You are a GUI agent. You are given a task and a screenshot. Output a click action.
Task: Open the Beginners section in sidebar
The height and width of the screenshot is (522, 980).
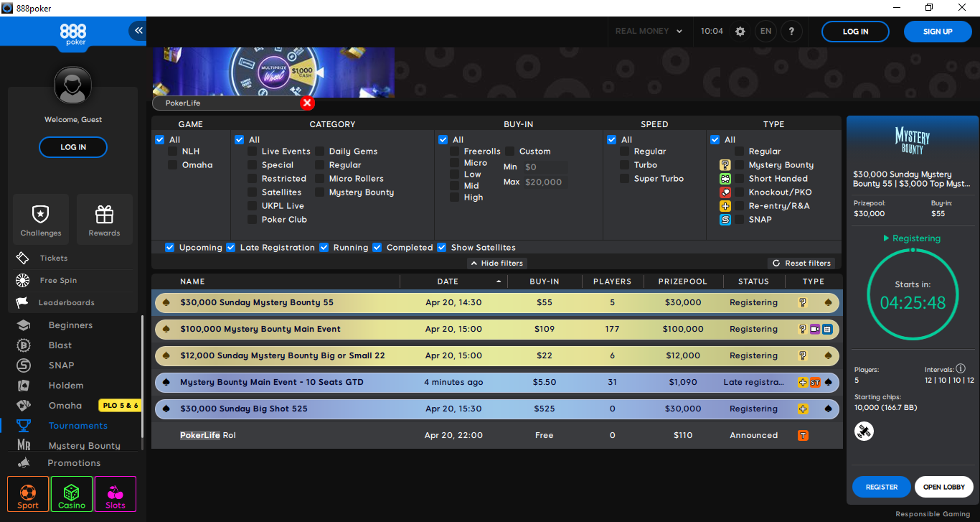70,325
